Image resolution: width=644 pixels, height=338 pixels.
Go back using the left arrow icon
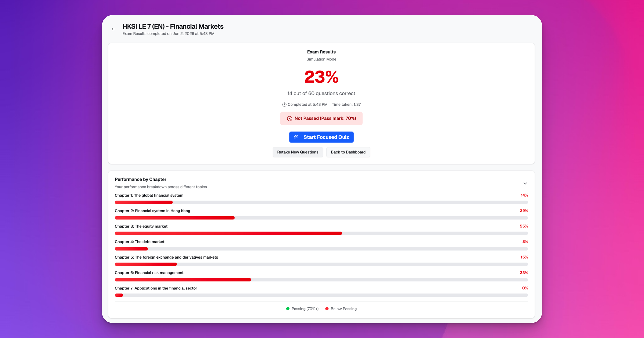point(113,29)
